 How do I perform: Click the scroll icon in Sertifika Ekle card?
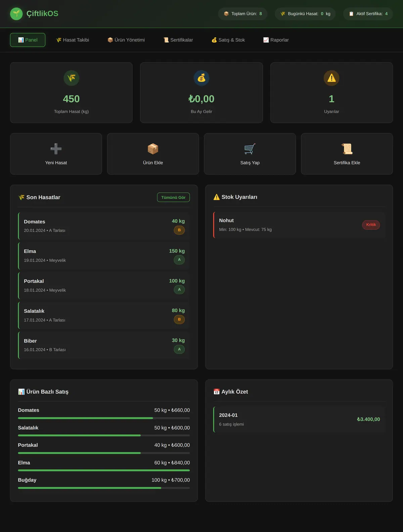point(347,149)
